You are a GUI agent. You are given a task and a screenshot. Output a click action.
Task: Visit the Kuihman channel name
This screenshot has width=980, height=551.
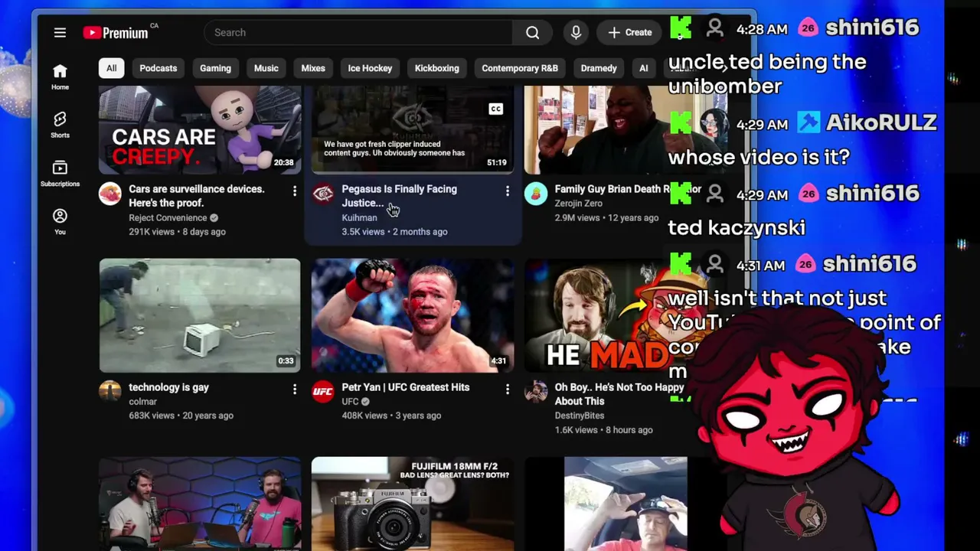point(359,217)
